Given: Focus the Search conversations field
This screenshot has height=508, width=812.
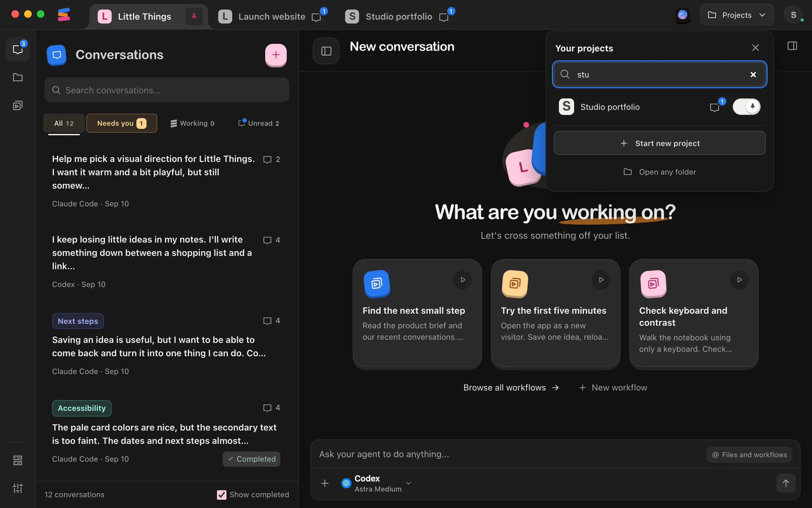Looking at the screenshot, I should [167, 90].
